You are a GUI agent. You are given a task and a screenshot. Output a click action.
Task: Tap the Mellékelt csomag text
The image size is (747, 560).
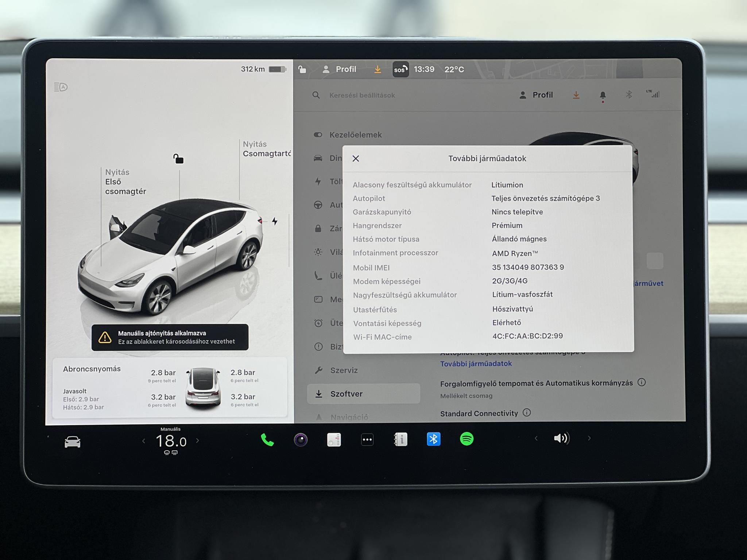[466, 396]
